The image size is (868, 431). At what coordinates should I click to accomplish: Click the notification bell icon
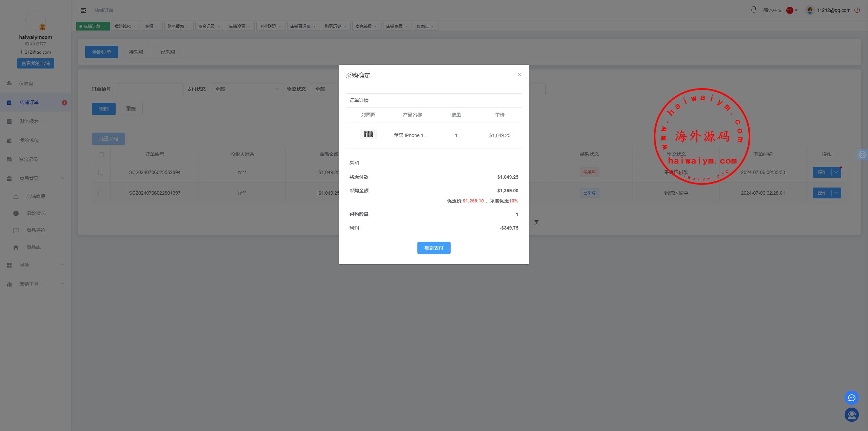[753, 10]
